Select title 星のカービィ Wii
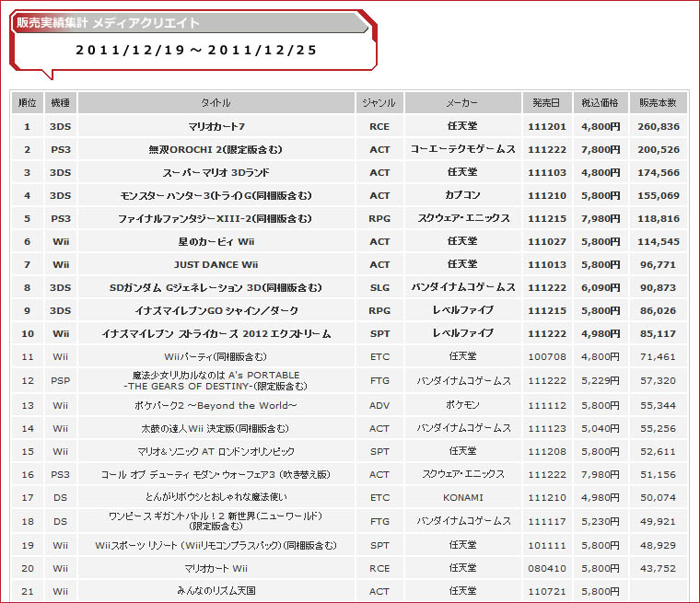Image resolution: width=700 pixels, height=603 pixels. coord(216,242)
